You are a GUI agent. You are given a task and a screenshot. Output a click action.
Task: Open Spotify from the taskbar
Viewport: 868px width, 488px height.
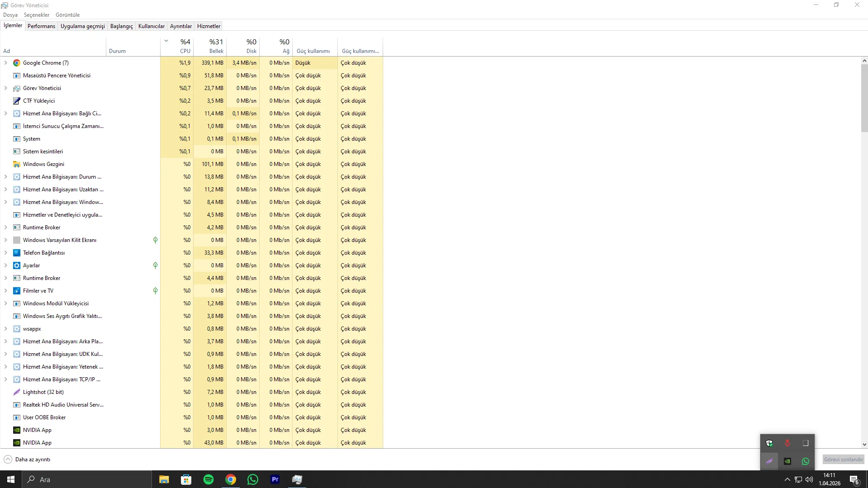coord(209,479)
